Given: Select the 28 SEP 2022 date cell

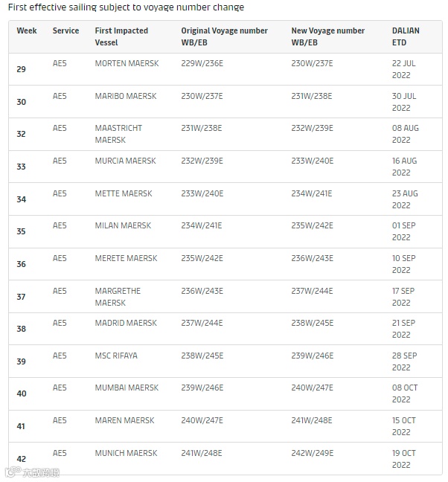Looking at the screenshot, I should [x=403, y=361].
